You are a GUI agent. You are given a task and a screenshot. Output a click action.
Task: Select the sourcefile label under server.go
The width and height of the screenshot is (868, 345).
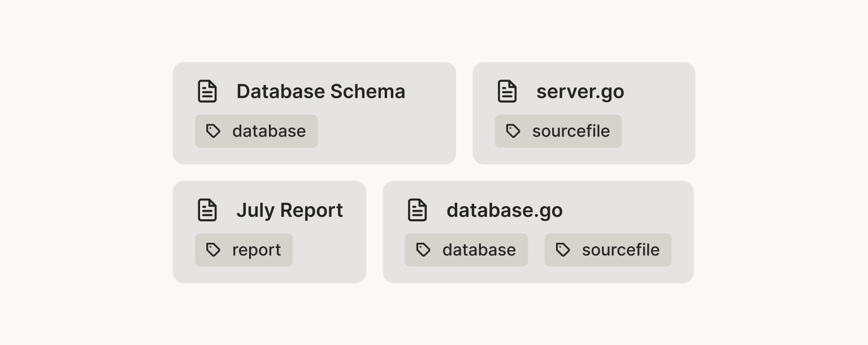(571, 131)
